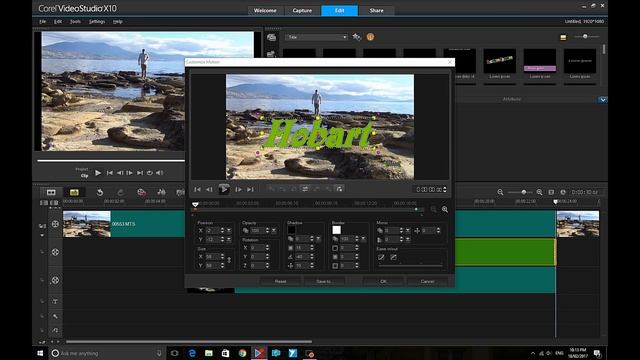
Task: Confirm Customize Motion with OK
Action: 383,281
